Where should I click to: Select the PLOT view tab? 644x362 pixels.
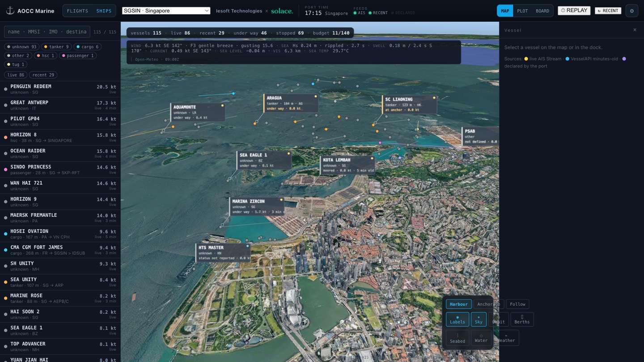(x=522, y=11)
